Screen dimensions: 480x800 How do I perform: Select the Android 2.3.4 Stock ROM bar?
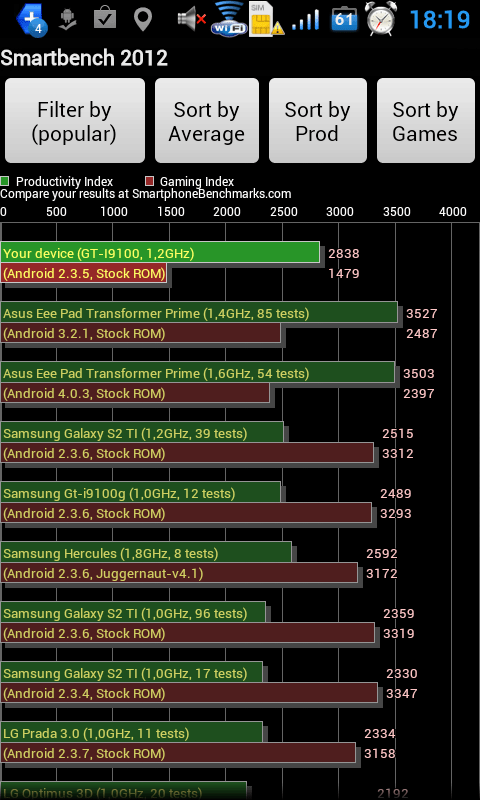189,693
